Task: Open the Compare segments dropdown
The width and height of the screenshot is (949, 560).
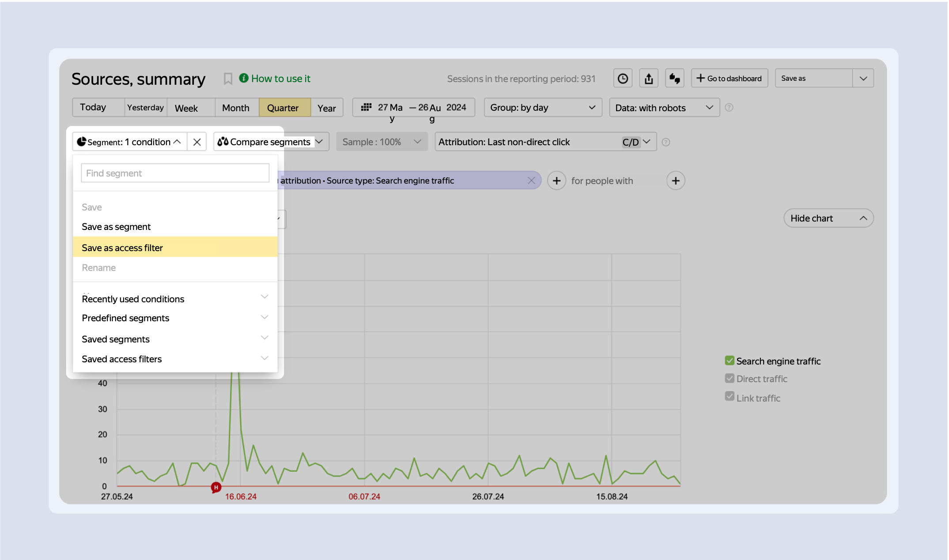Action: click(x=271, y=142)
